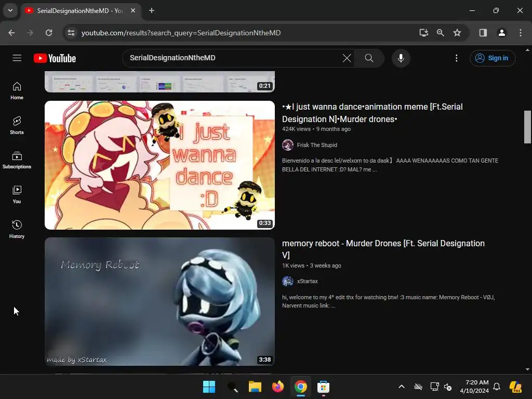Close the SerialDesignationNtheMD tab
The image size is (532, 399).
(133, 11)
